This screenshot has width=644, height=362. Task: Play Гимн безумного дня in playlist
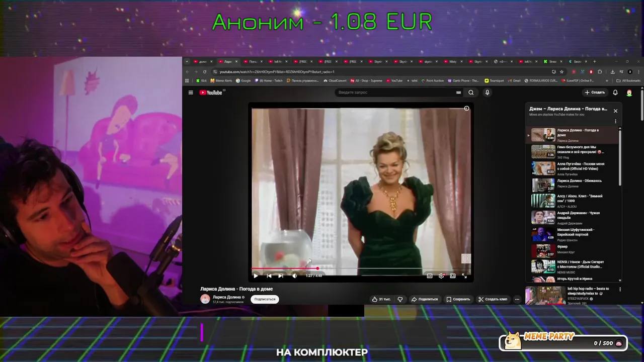click(573, 151)
